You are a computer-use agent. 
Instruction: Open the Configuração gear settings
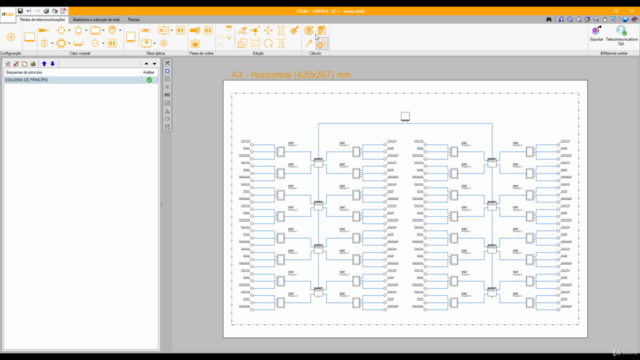[x=11, y=37]
